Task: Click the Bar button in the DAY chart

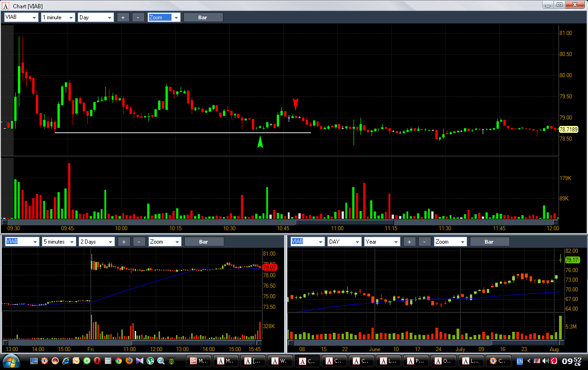Action: coord(489,242)
